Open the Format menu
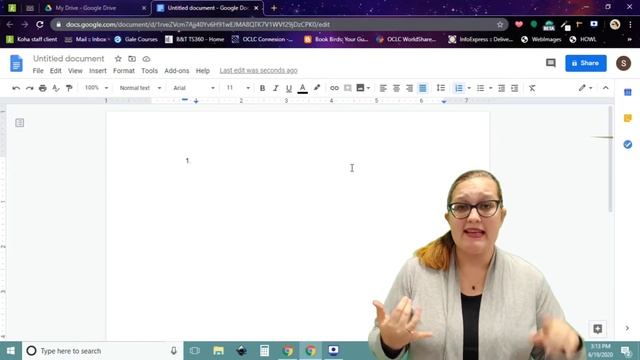This screenshot has width=640, height=360. pos(124,71)
